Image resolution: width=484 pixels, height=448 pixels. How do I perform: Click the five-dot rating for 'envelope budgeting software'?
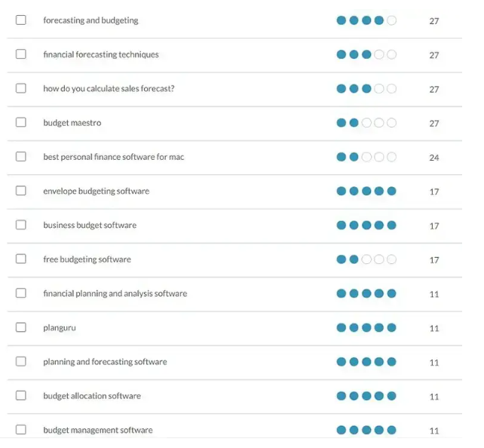click(366, 192)
